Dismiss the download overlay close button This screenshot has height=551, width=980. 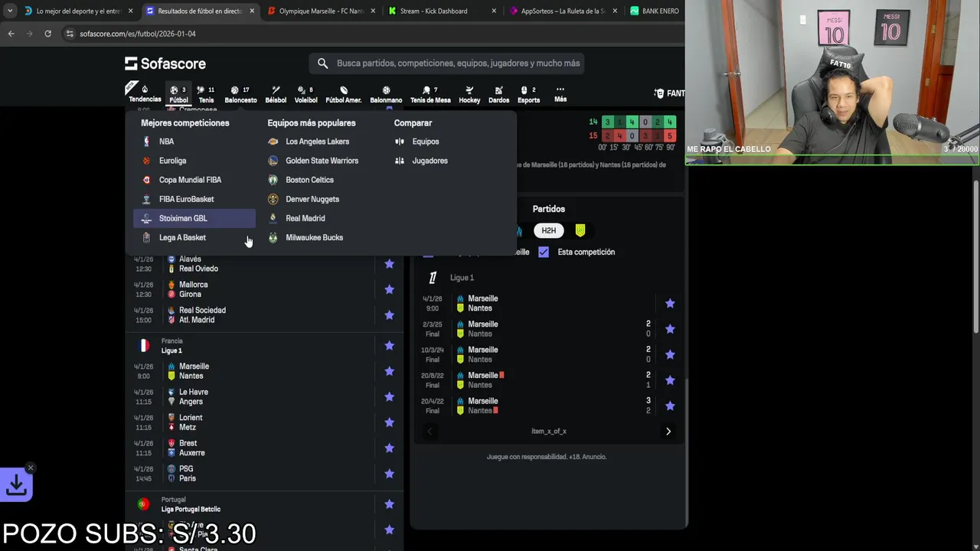[30, 468]
